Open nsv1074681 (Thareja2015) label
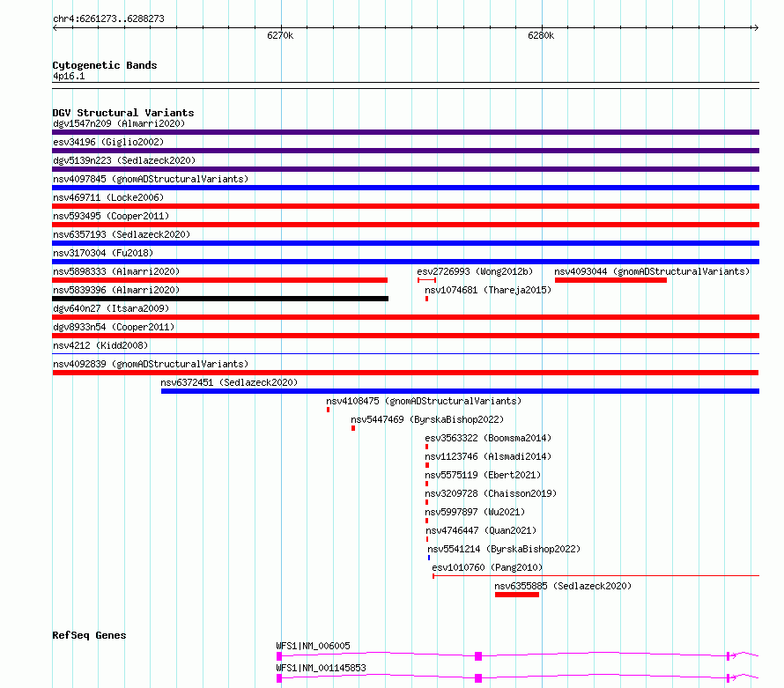The height and width of the screenshot is (688, 784). tap(488, 290)
